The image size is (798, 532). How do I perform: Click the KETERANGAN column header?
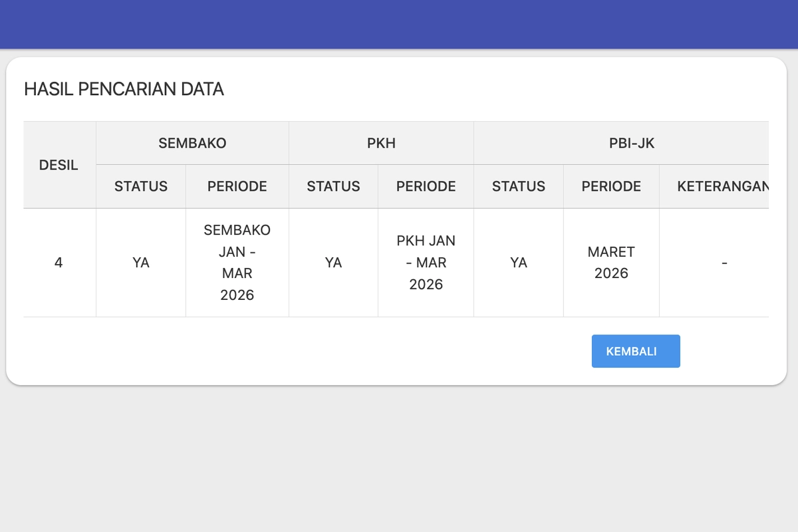point(714,187)
